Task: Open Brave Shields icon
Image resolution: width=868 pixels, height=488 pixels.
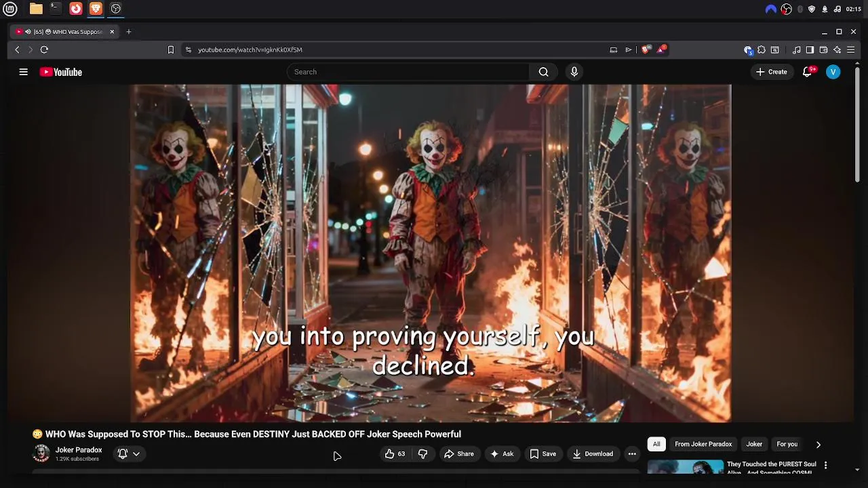Action: click(x=646, y=49)
